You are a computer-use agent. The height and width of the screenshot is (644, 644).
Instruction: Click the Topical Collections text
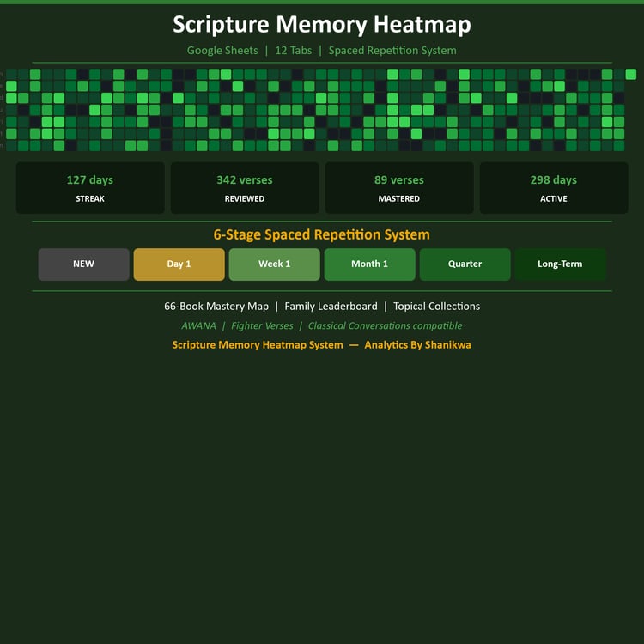[436, 307]
